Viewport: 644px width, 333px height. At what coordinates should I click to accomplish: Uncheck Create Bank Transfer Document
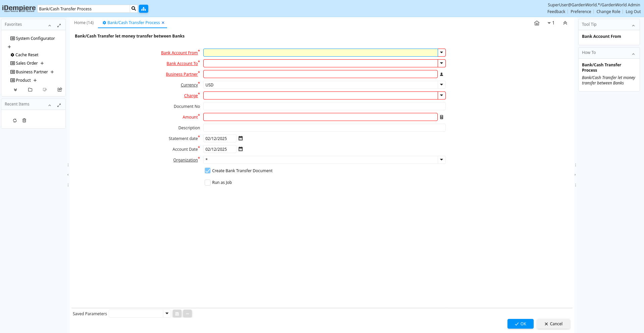tap(208, 171)
